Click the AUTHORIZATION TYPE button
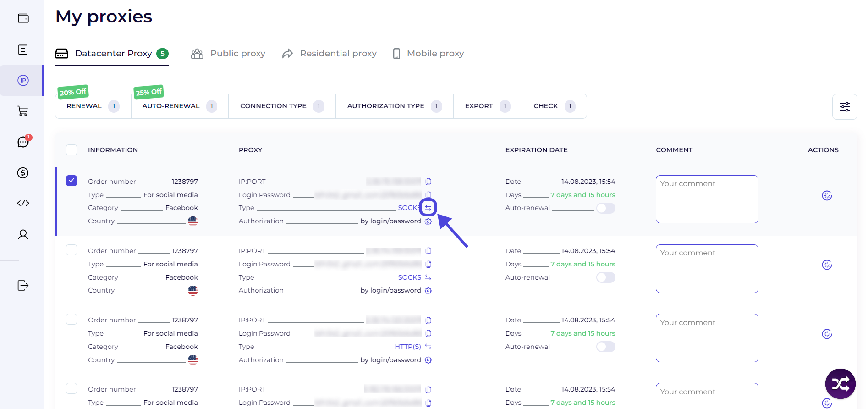The height and width of the screenshot is (409, 868). 395,106
